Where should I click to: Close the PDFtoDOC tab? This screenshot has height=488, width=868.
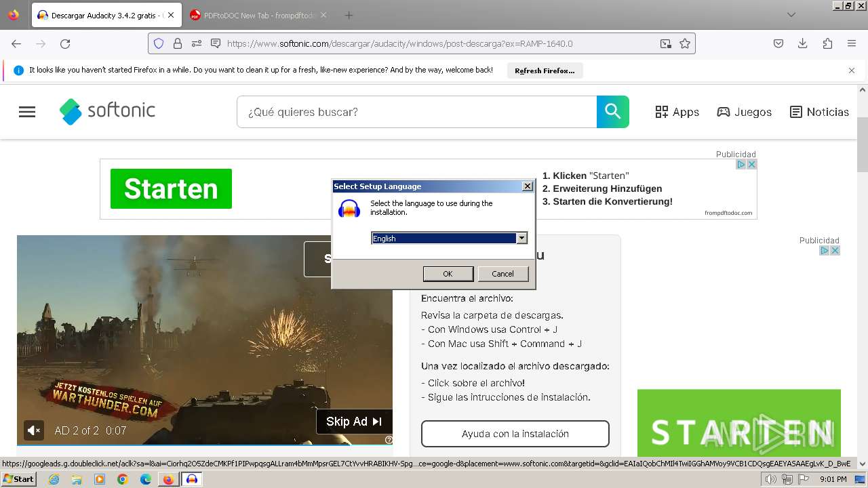pyautogui.click(x=323, y=15)
